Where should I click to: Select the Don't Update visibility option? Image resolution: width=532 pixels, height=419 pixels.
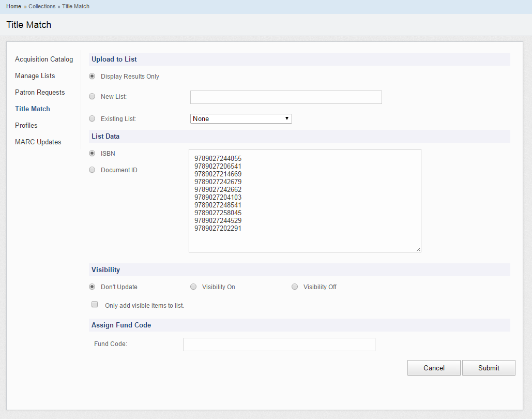92,287
